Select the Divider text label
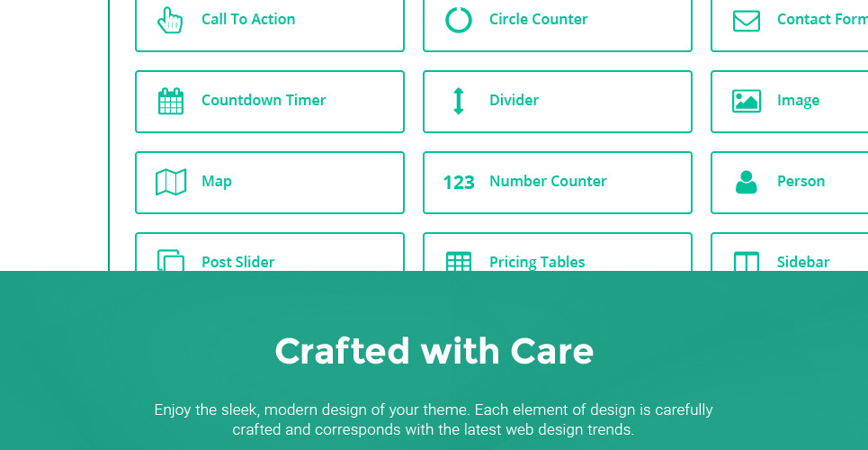 click(514, 100)
